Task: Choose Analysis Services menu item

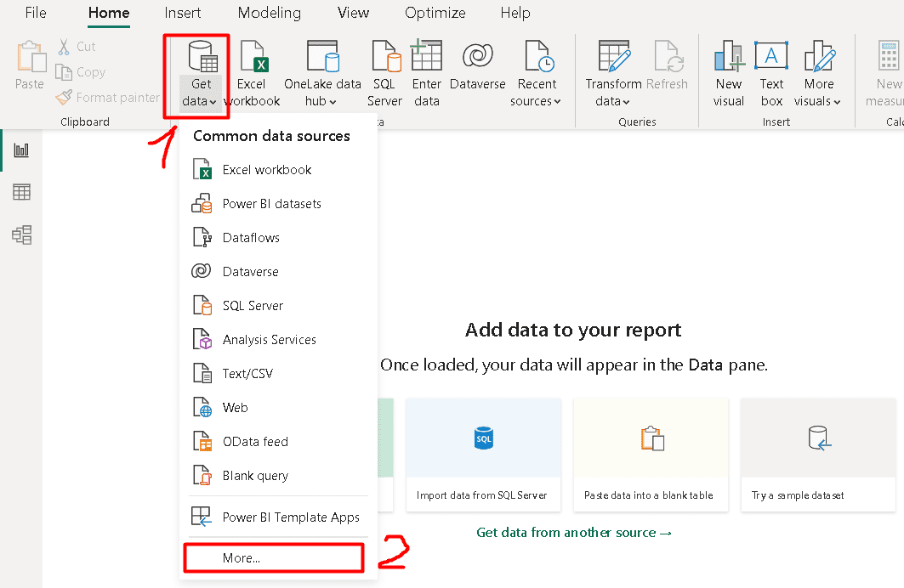Action: point(278,340)
